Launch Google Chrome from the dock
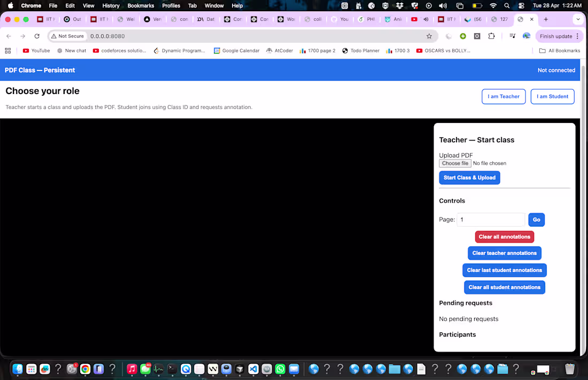Image resolution: width=588 pixels, height=380 pixels. click(85, 369)
